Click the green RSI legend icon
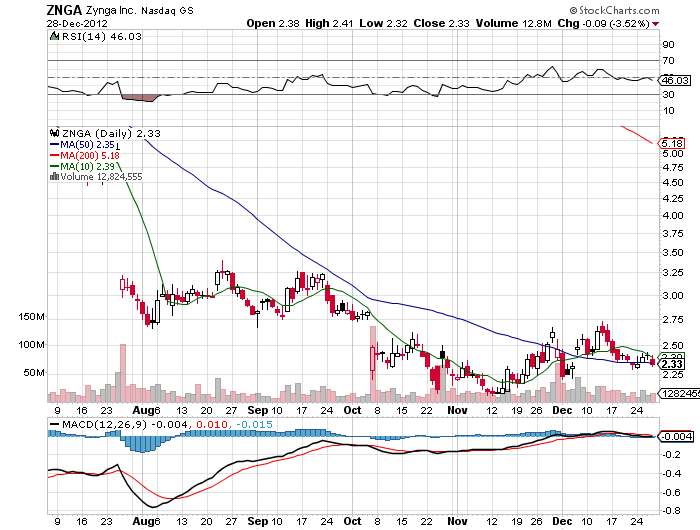Image resolution: width=700 pixels, height=530 pixels. click(54, 36)
